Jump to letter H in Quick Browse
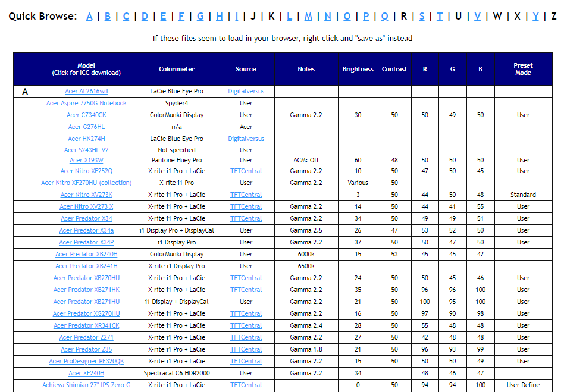The width and height of the screenshot is (564, 392). [x=220, y=17]
